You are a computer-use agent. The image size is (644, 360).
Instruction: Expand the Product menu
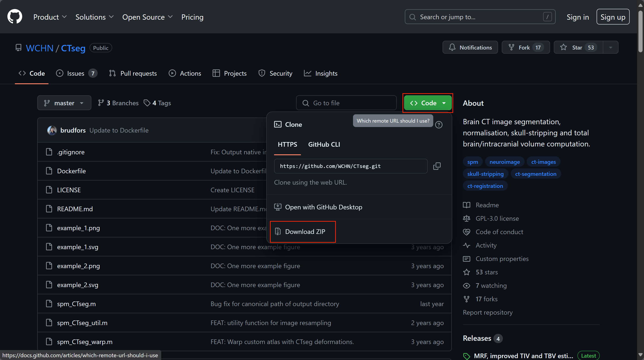(x=50, y=17)
